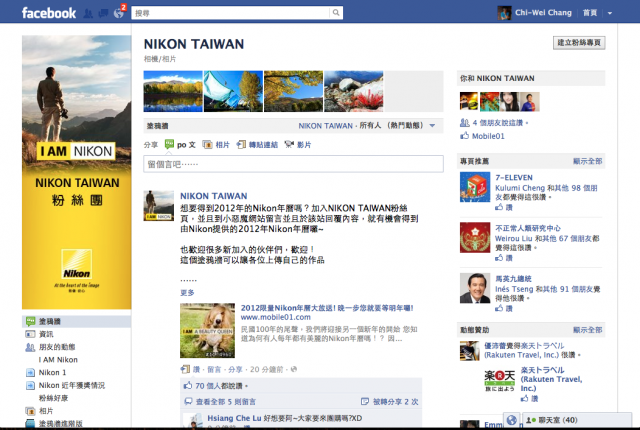Open the account dropdown arrow in top bar
Image resolution: width=640 pixels, height=430 pixels.
(x=610, y=13)
